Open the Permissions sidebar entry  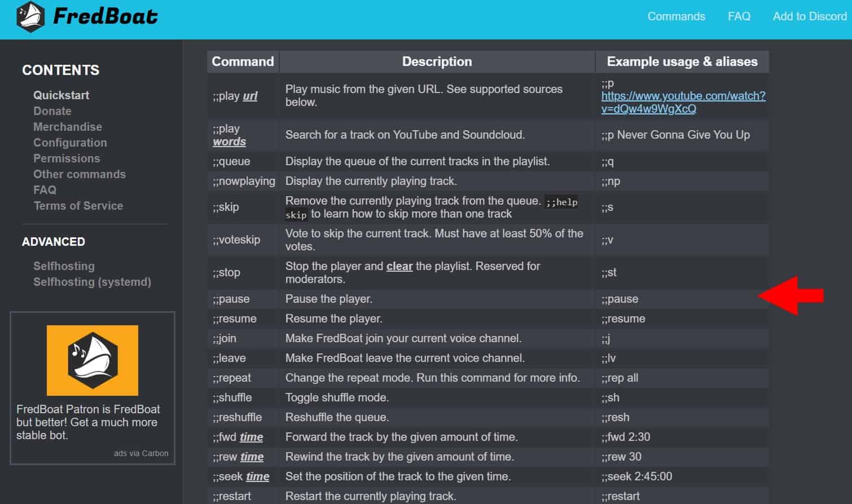click(67, 158)
